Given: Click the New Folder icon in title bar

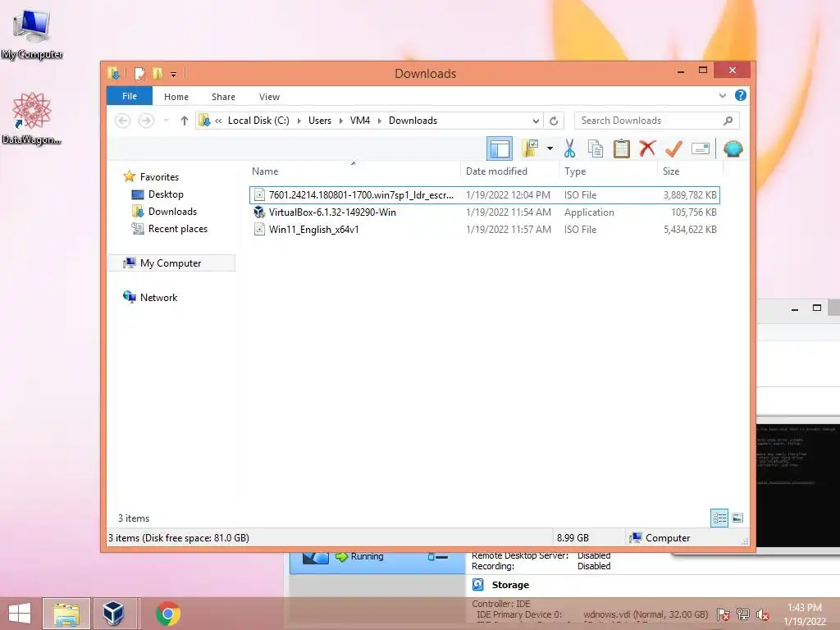Looking at the screenshot, I should pyautogui.click(x=157, y=73).
